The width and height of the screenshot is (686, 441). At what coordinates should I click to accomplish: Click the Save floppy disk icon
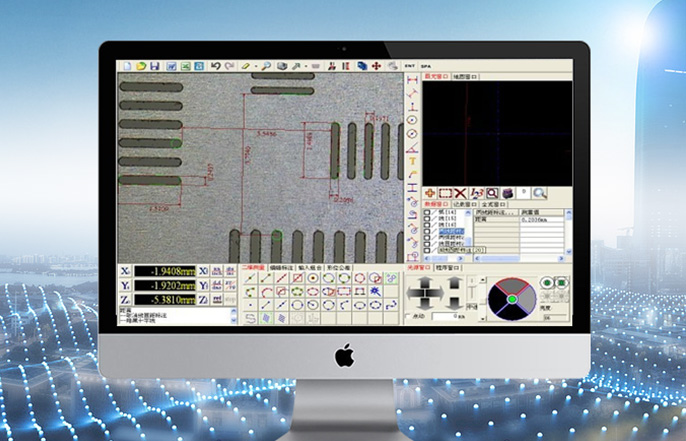point(156,66)
